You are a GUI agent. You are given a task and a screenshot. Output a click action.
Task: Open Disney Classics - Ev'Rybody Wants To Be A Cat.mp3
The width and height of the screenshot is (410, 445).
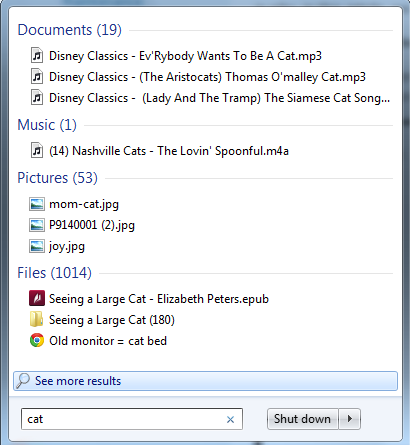(185, 56)
